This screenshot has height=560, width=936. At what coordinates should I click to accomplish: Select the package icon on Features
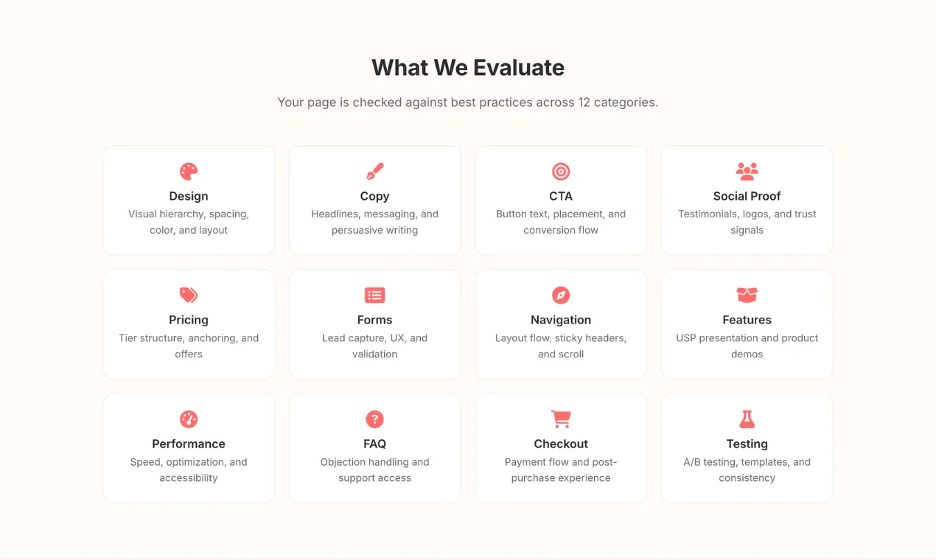pos(747,294)
